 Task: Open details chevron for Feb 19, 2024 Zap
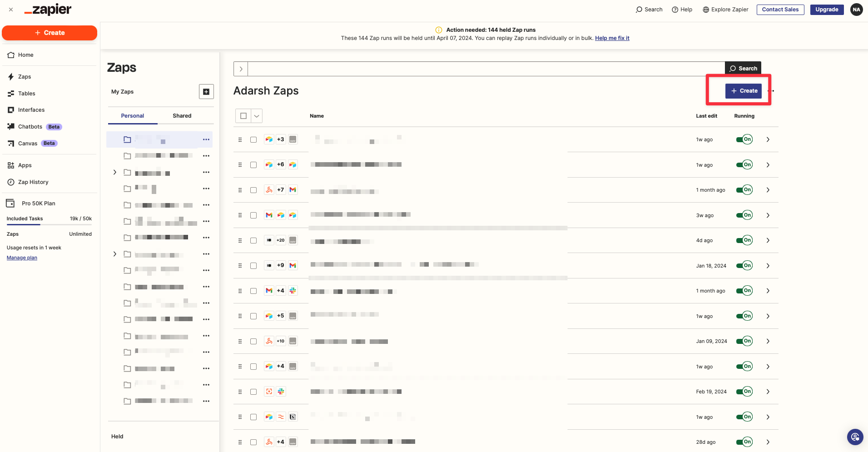coord(768,392)
